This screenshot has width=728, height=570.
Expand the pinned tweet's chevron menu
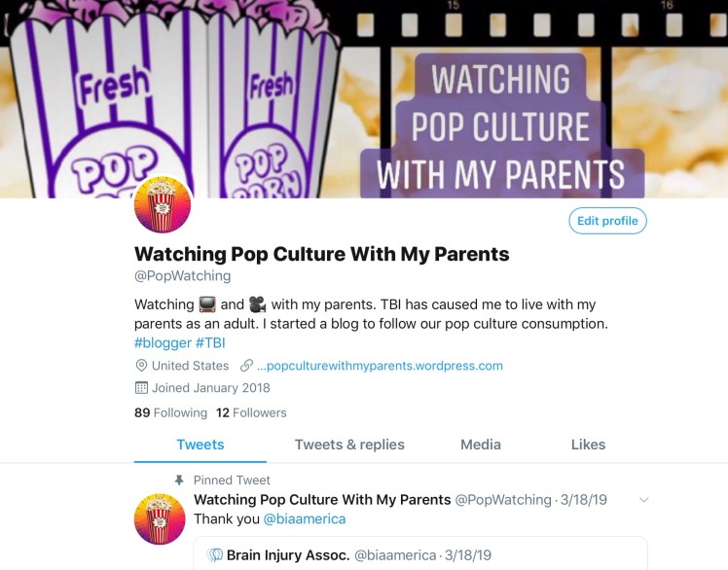point(643,500)
